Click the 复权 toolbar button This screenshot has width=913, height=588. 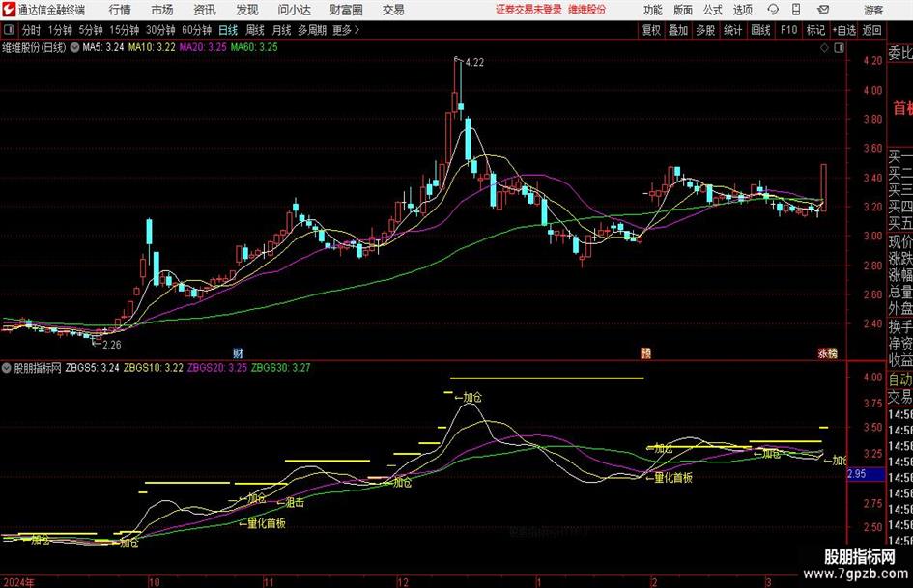coord(651,30)
